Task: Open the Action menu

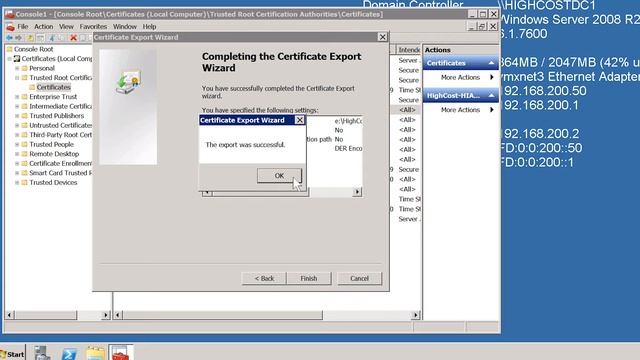Action: click(x=43, y=27)
